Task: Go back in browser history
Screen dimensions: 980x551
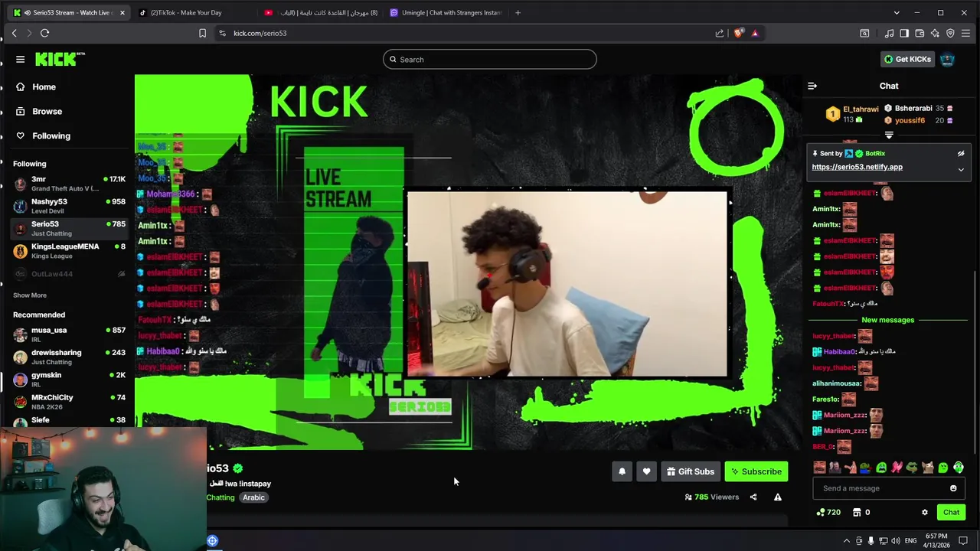Action: click(x=14, y=33)
